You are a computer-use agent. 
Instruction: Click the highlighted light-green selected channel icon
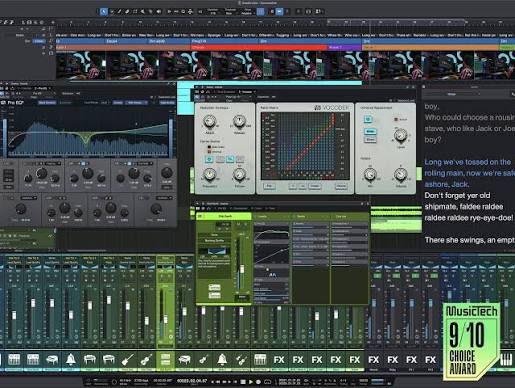point(165,360)
